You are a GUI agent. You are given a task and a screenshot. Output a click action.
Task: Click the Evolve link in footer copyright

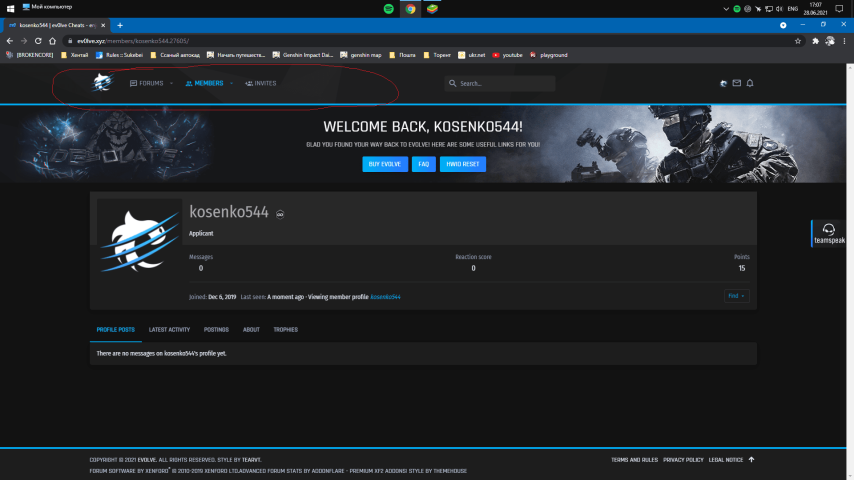pos(147,460)
